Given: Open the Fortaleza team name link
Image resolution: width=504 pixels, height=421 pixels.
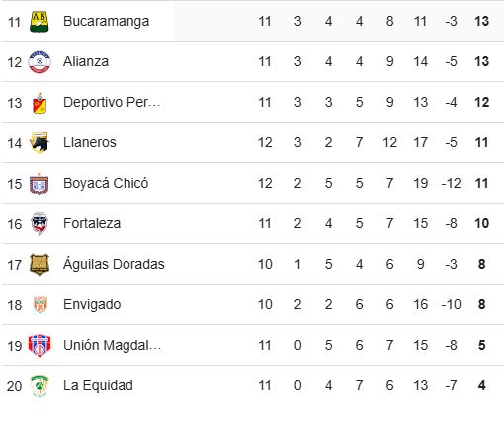Looking at the screenshot, I should point(92,223).
